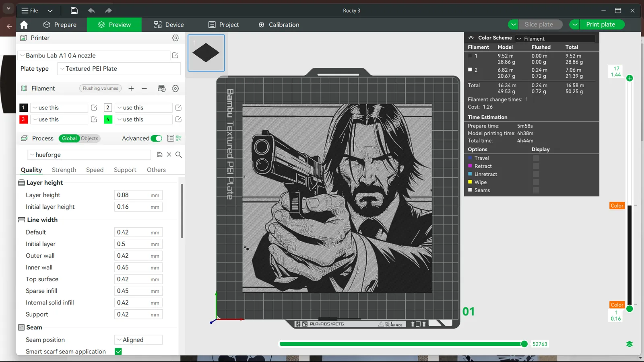Screen dimensions: 644x362
Task: Edit filament 1 preset icon
Action: click(x=94, y=108)
